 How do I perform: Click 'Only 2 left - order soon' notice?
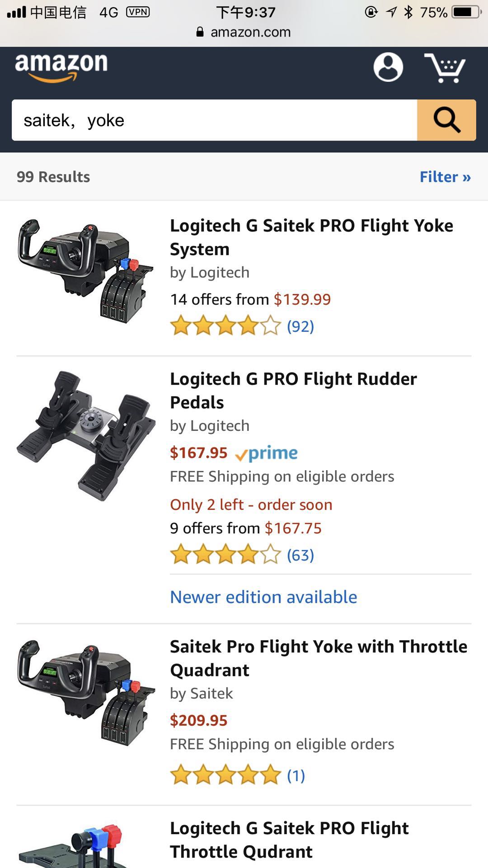[x=251, y=505]
